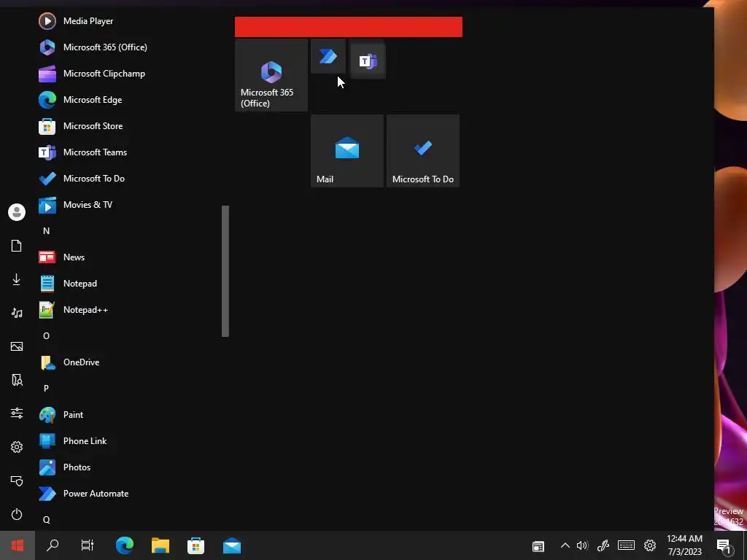747x560 pixels.
Task: Open volume control in system tray
Action: coord(582,545)
